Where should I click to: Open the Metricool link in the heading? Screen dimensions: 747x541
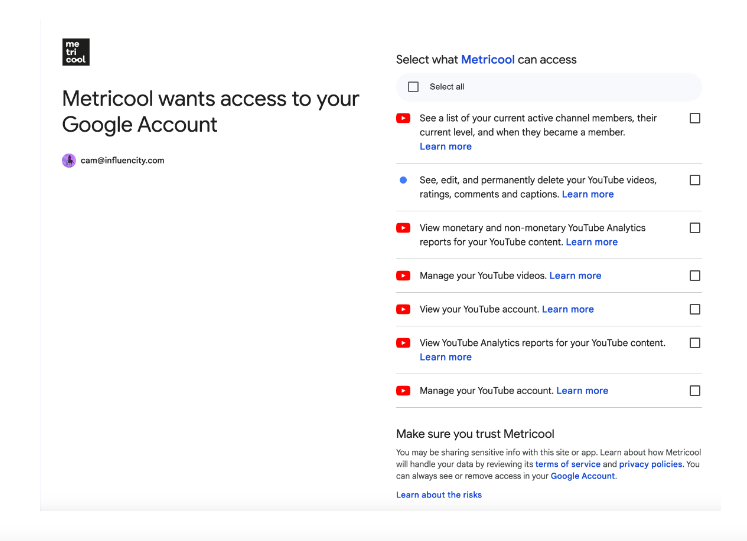tap(488, 60)
